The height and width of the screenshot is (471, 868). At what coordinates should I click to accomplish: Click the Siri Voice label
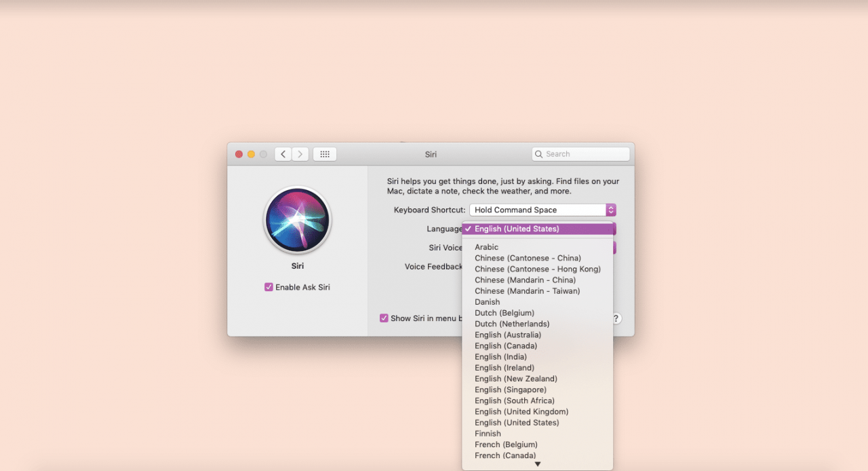tap(446, 248)
